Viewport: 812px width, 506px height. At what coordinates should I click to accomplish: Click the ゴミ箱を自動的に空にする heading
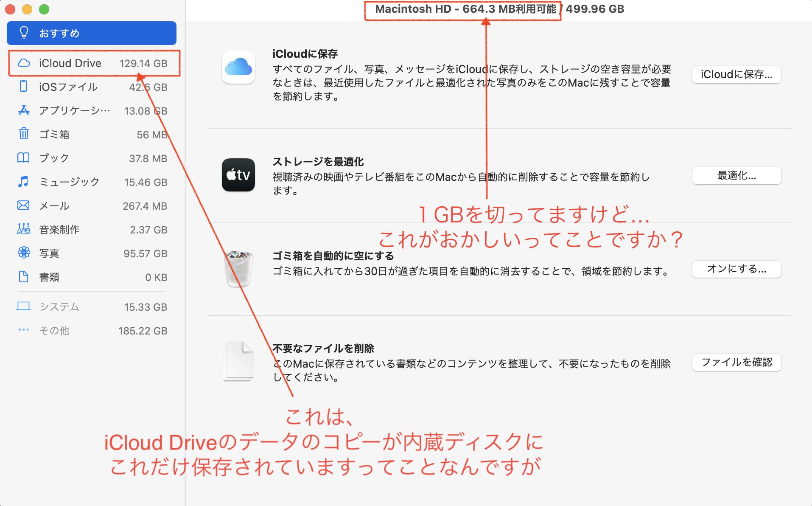coord(333,256)
